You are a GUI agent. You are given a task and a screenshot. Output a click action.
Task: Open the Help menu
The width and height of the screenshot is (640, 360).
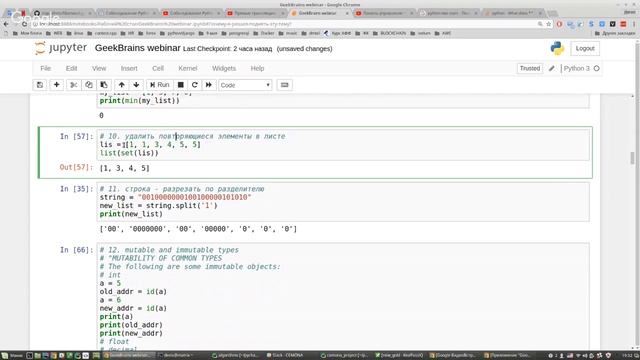pos(257,69)
